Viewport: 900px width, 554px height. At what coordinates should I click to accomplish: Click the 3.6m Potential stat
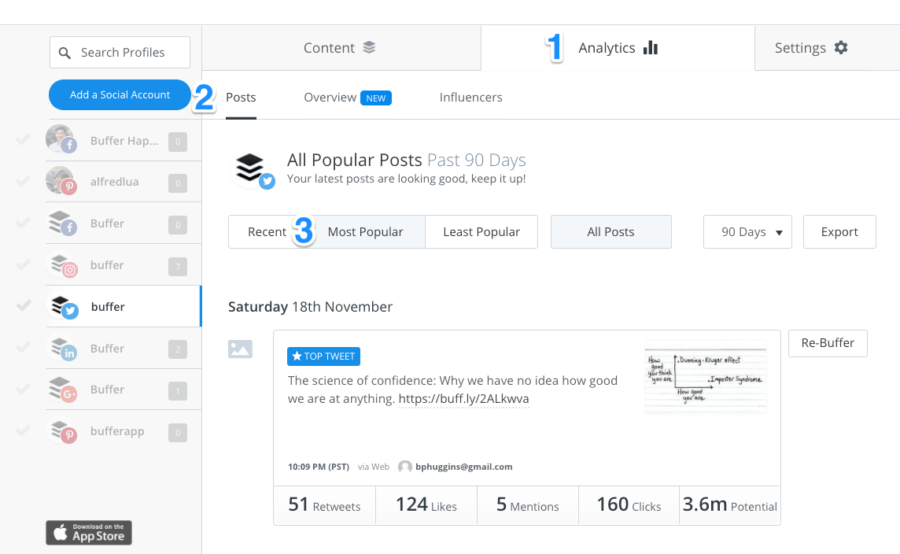[x=730, y=505]
